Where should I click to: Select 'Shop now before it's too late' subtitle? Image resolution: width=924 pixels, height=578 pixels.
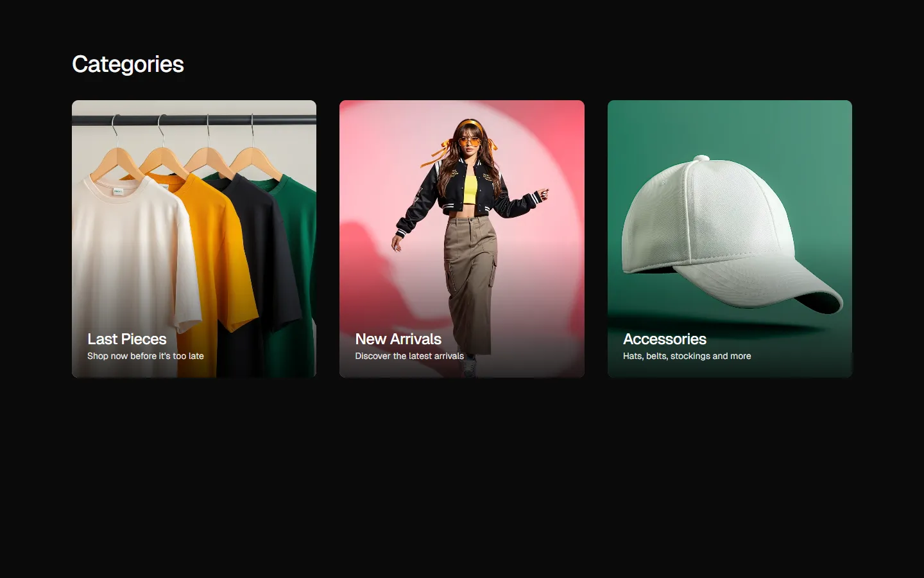(145, 356)
